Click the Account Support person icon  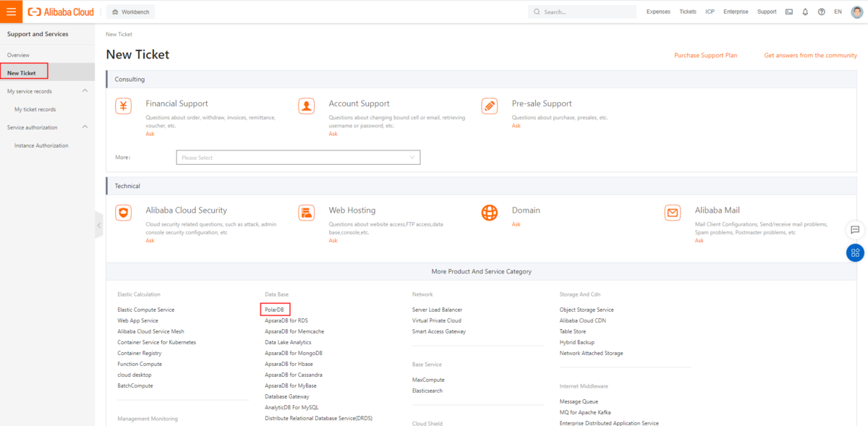coord(307,106)
